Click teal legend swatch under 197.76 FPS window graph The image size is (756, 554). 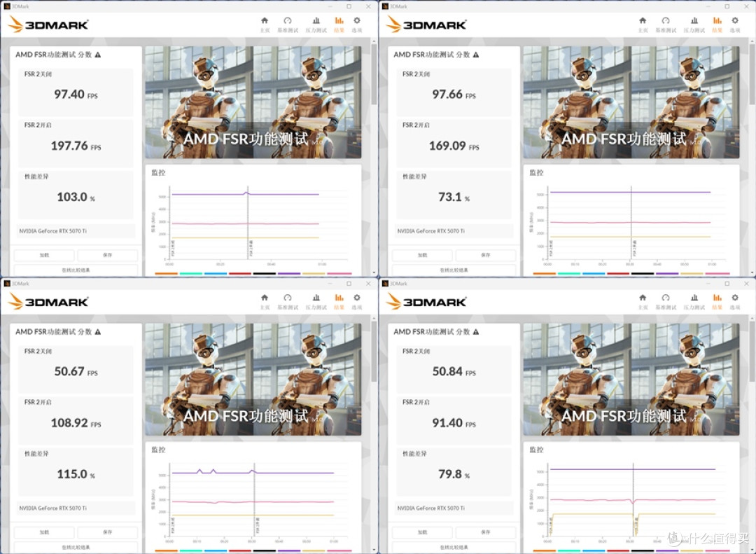[x=191, y=274]
